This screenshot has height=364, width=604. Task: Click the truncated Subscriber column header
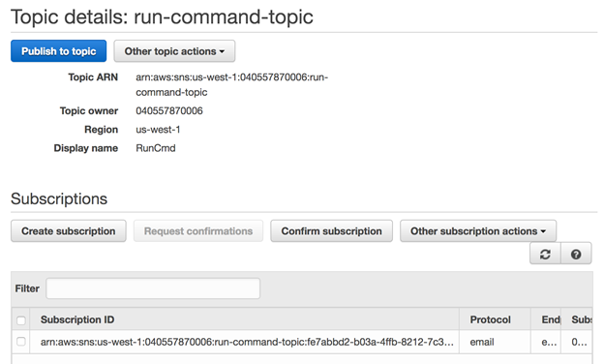(x=582, y=319)
